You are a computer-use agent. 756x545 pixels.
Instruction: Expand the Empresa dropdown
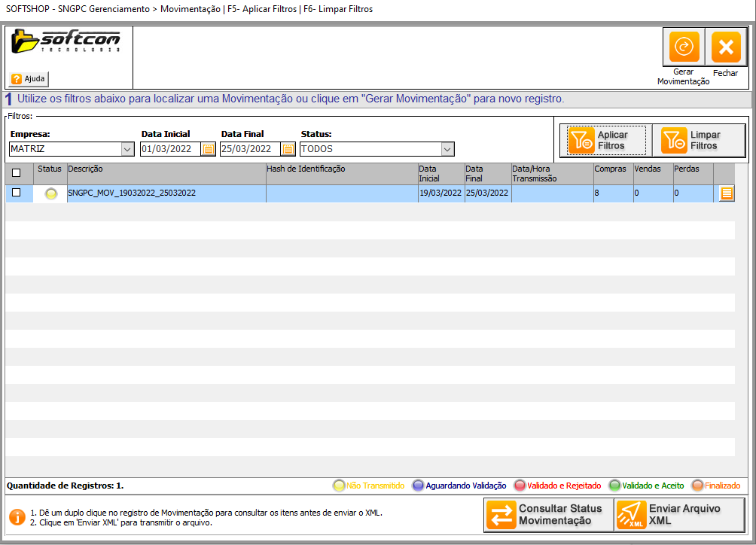pos(127,149)
